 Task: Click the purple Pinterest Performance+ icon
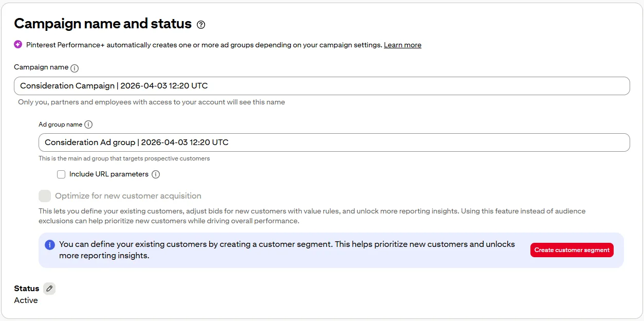coord(18,44)
